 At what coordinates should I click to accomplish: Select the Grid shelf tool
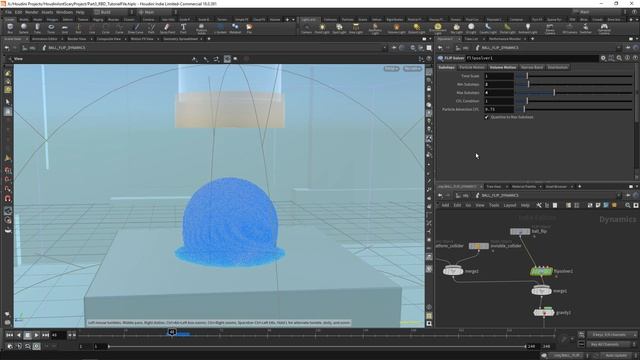coord(64,28)
